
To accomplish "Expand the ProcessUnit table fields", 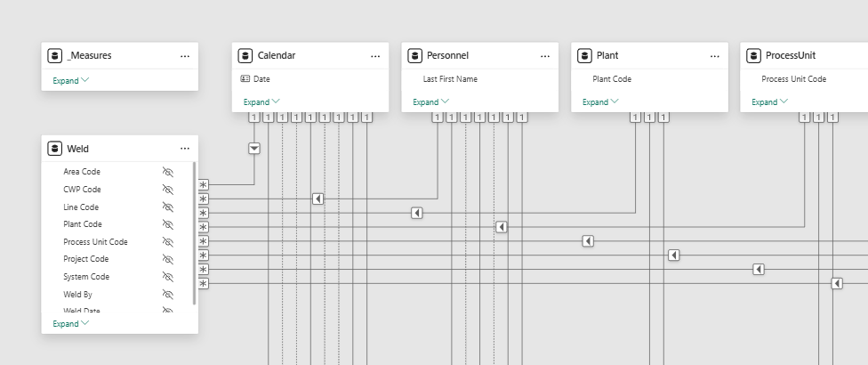I will pos(770,101).
